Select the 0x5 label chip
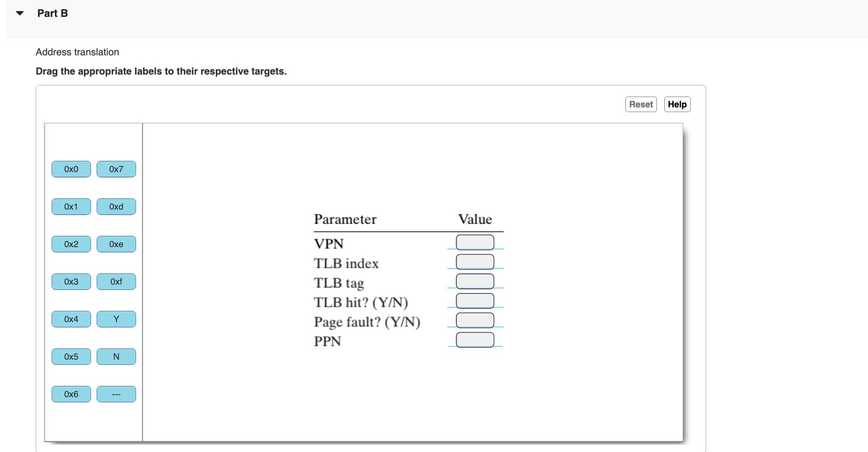The height and width of the screenshot is (452, 868). [71, 356]
